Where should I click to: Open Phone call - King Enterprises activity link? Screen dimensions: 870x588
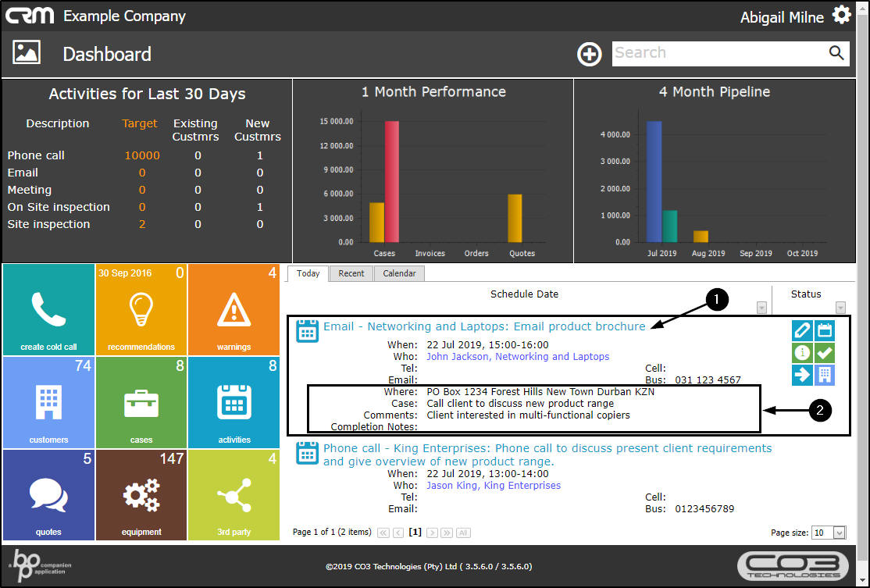click(x=547, y=455)
